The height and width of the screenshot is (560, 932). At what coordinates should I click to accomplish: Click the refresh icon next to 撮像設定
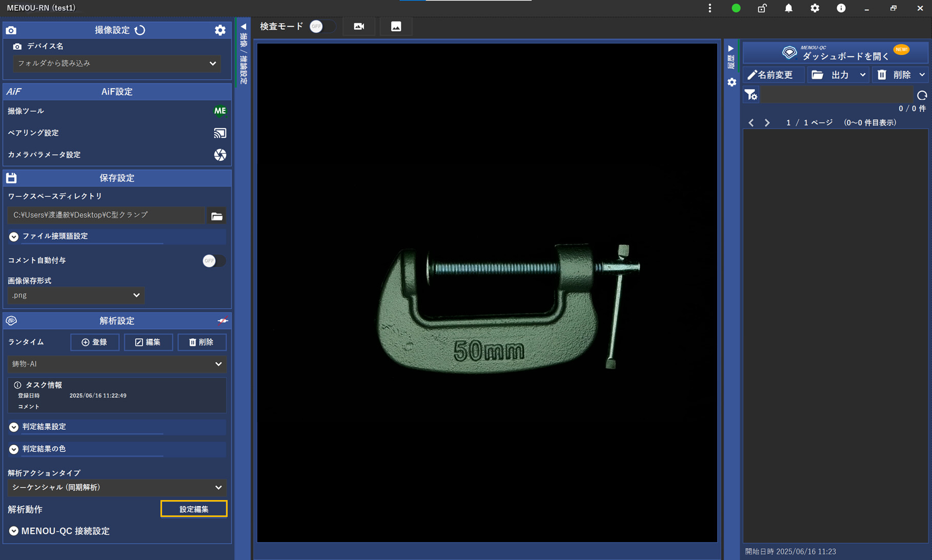point(140,30)
